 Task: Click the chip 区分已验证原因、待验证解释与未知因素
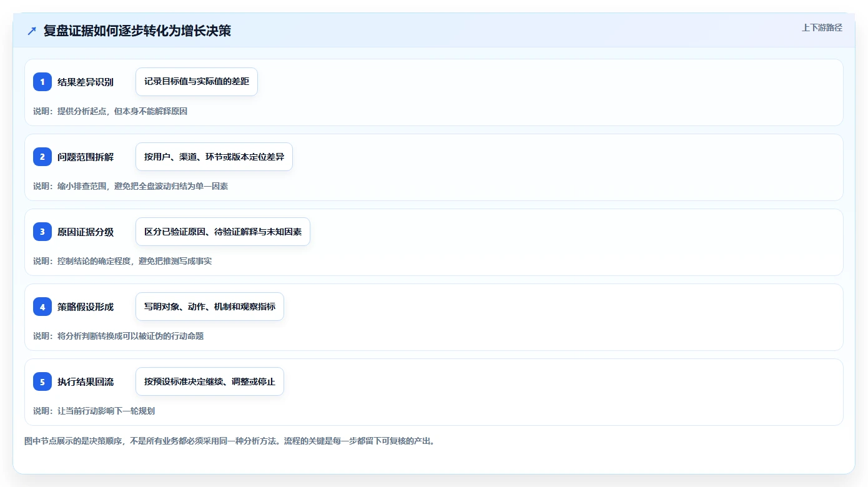[x=223, y=232]
